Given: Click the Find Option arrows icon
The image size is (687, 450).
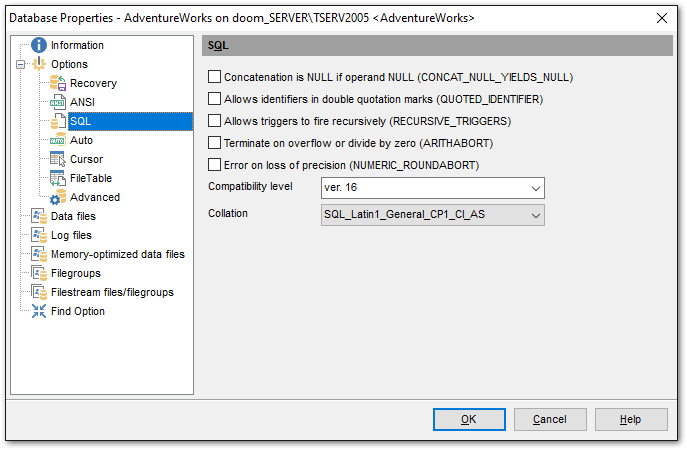Looking at the screenshot, I should [x=39, y=311].
